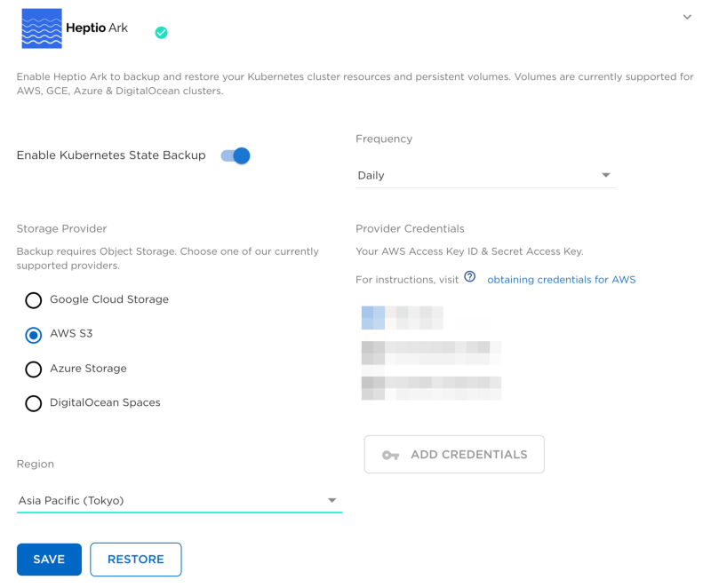Click the SAVE button
The image size is (711, 588).
coord(49,560)
